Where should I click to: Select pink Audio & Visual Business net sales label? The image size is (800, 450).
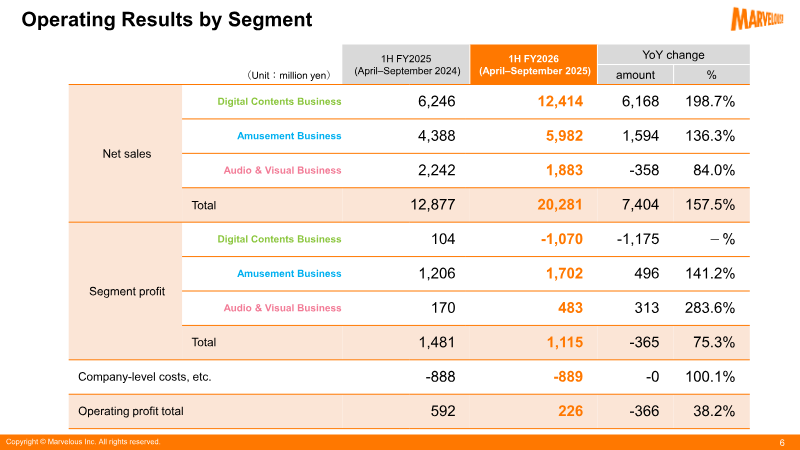click(x=282, y=170)
